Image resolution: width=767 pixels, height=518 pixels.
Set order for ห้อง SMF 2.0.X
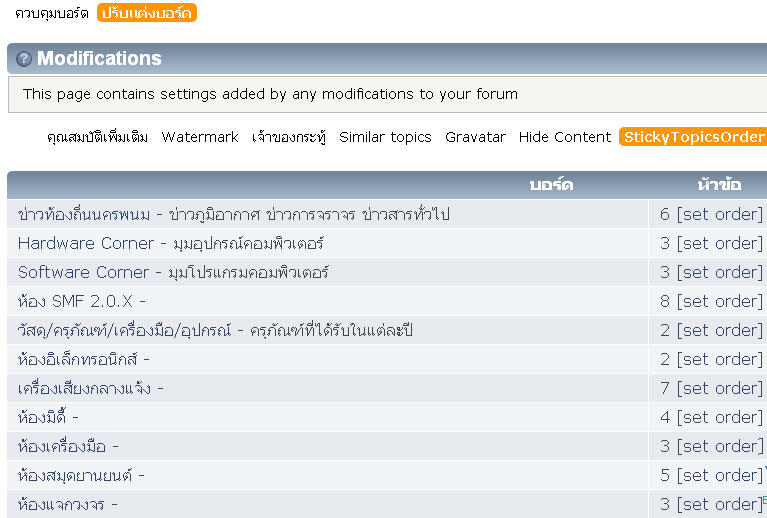719,301
